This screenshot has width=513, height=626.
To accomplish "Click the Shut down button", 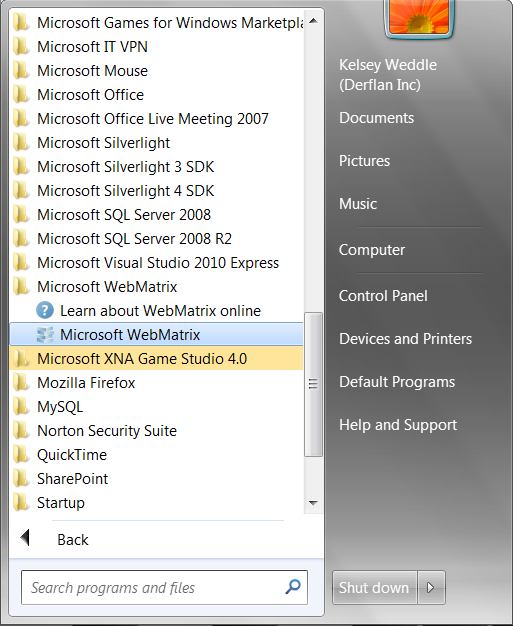I will (374, 587).
